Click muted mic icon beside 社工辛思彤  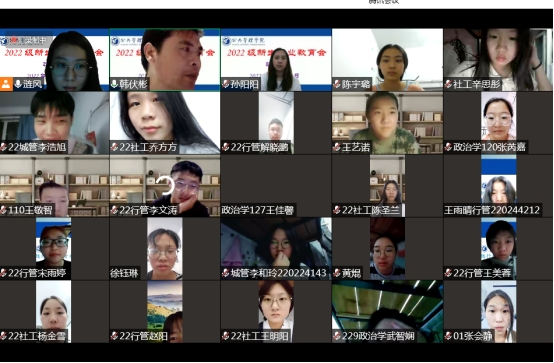click(448, 84)
